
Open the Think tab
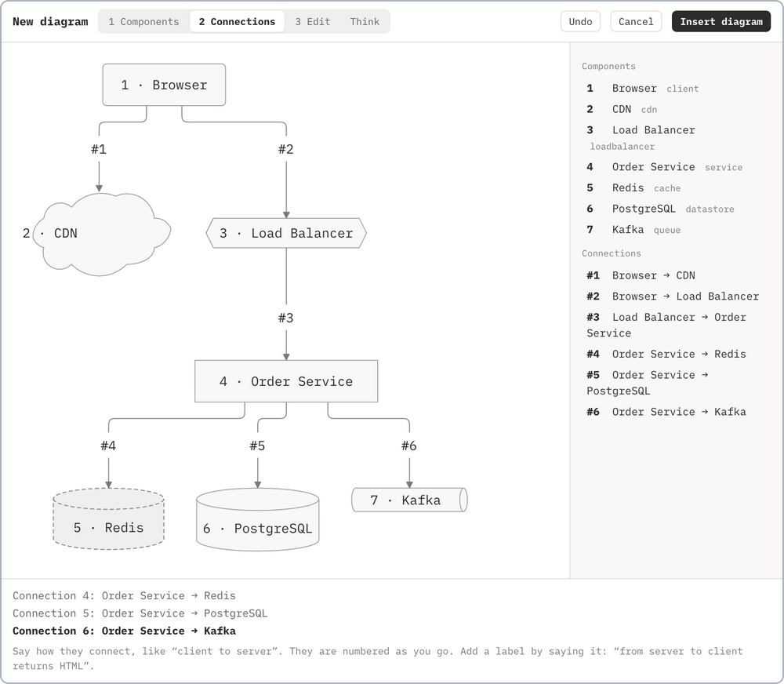[365, 21]
